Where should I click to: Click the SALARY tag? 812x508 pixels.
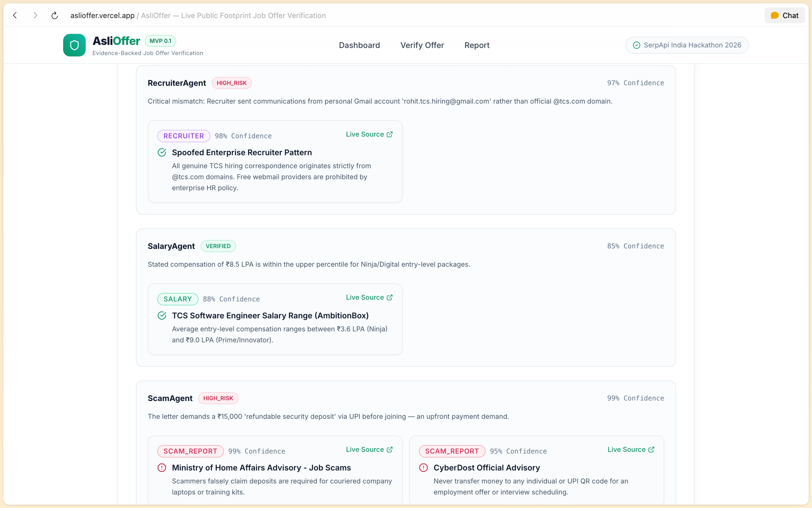point(178,299)
